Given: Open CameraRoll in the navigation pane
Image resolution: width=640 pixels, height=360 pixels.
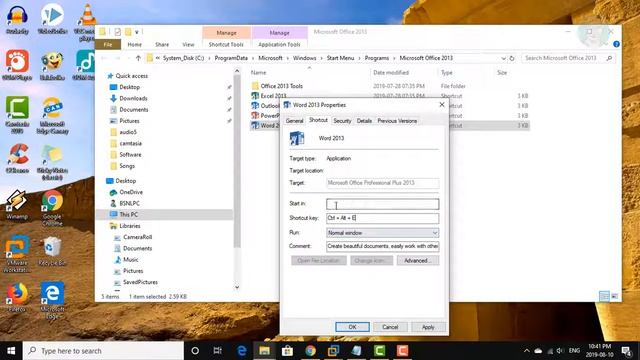Looking at the screenshot, I should coord(137,237).
